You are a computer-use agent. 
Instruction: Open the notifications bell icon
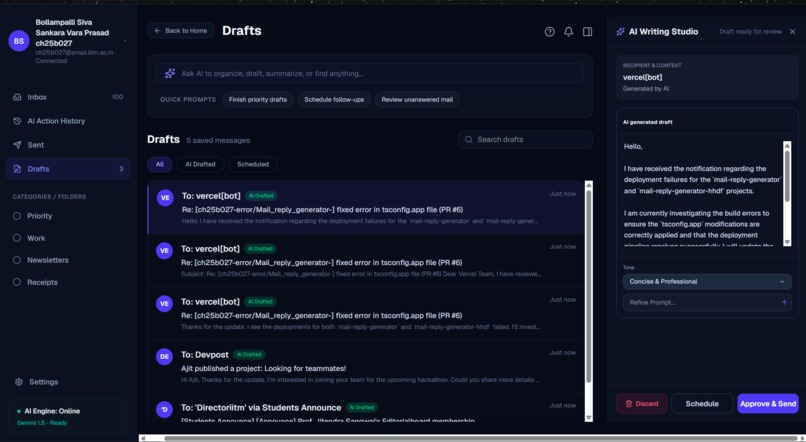tap(569, 32)
